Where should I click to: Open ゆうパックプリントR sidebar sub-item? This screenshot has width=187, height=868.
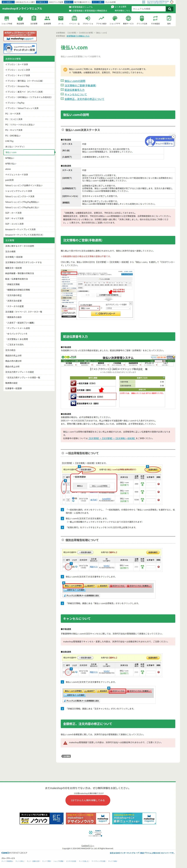click(29, 334)
